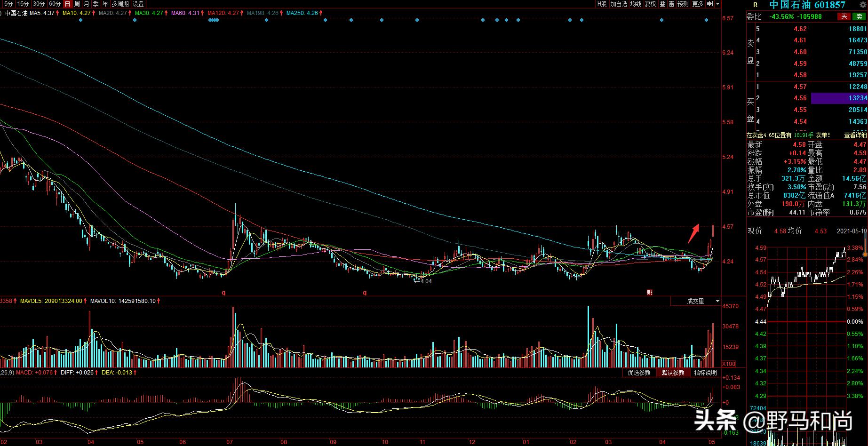
Task: Switch to the 周 weekly period tab
Action: click(x=77, y=4)
